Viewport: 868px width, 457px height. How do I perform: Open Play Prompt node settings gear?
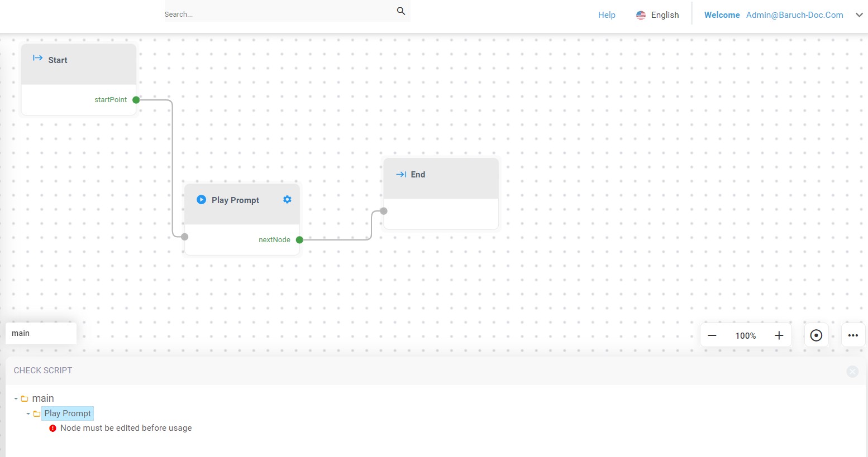coord(287,200)
